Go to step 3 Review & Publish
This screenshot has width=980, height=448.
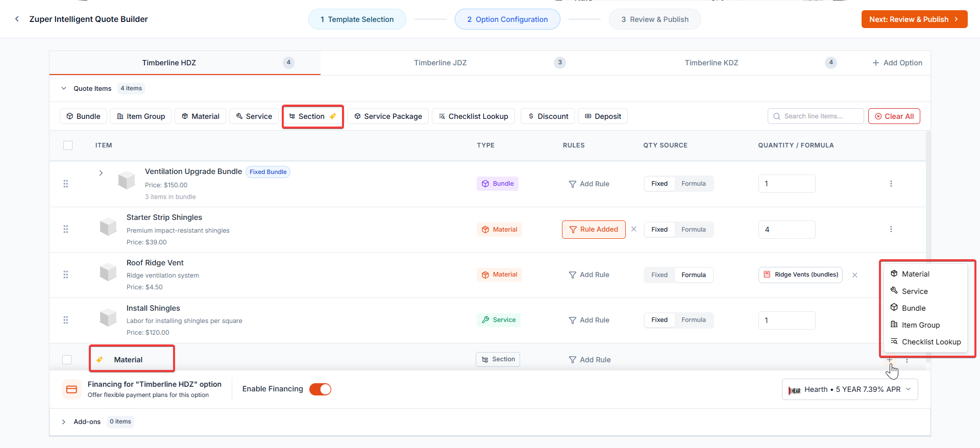coord(655,19)
